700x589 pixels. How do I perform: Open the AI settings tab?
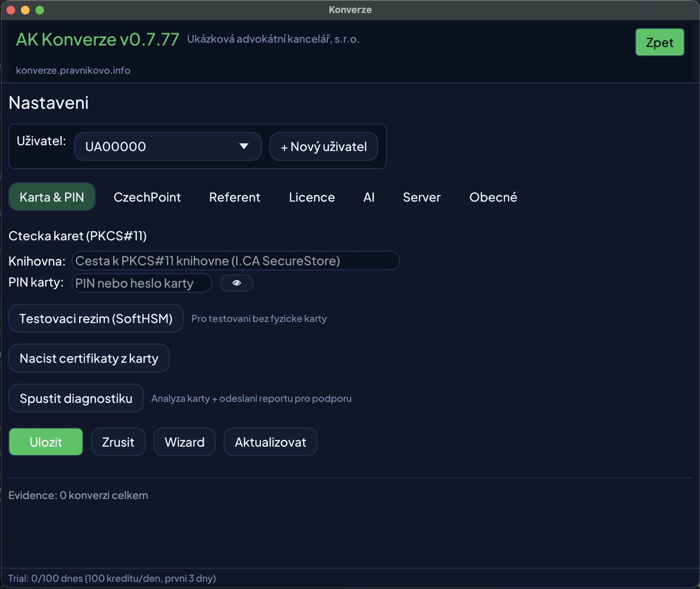[x=369, y=197]
